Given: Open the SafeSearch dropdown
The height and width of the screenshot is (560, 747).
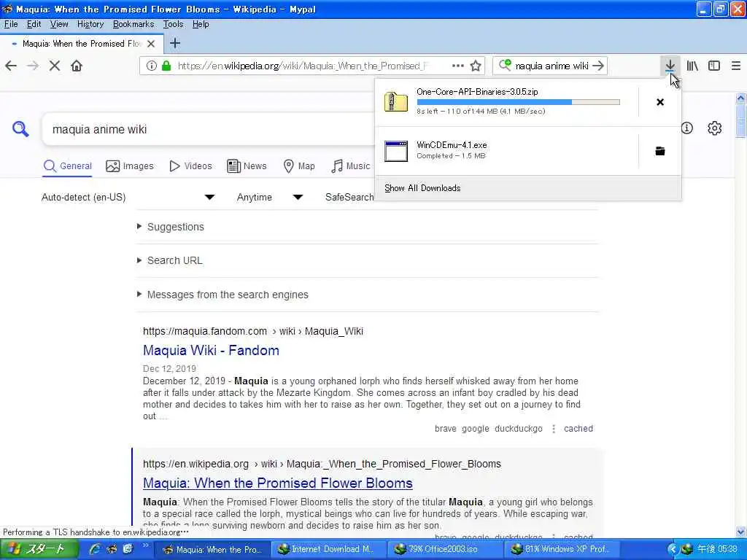Looking at the screenshot, I should 349,197.
